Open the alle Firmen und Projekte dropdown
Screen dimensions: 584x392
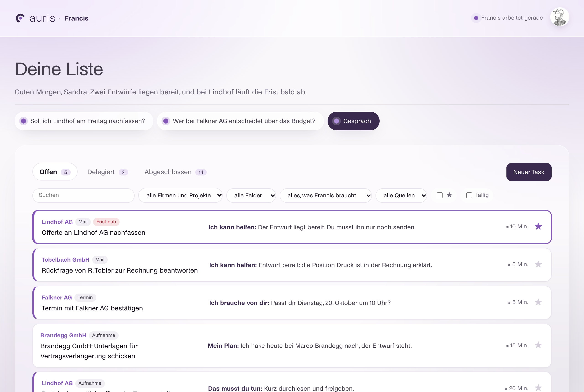point(180,195)
